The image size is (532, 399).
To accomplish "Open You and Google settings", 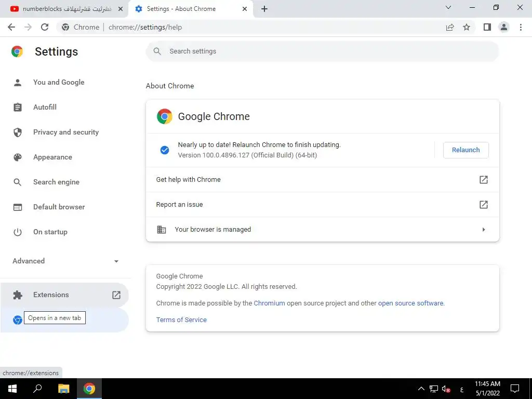I will coord(64,82).
